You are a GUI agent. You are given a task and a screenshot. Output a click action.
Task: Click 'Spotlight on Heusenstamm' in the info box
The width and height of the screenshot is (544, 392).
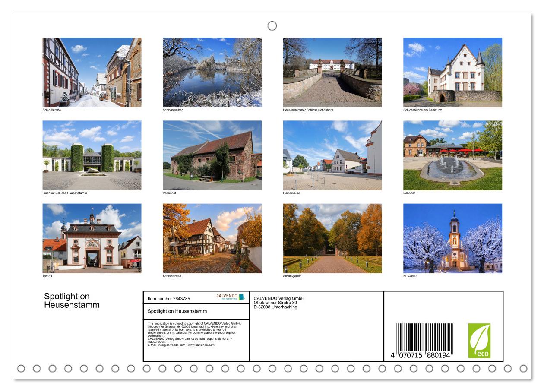click(177, 311)
